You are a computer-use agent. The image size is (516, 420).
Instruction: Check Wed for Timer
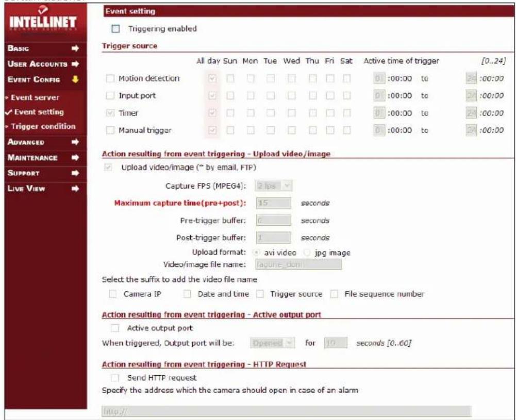[291, 113]
